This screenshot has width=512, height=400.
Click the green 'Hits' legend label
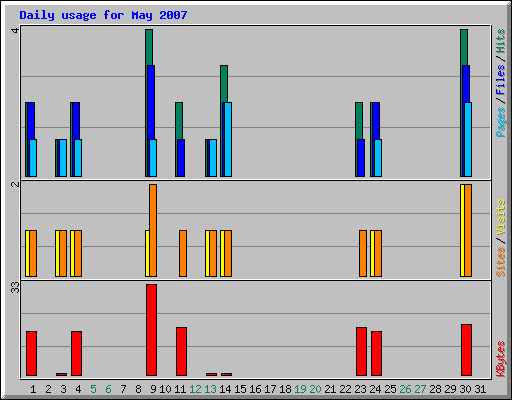point(501,41)
